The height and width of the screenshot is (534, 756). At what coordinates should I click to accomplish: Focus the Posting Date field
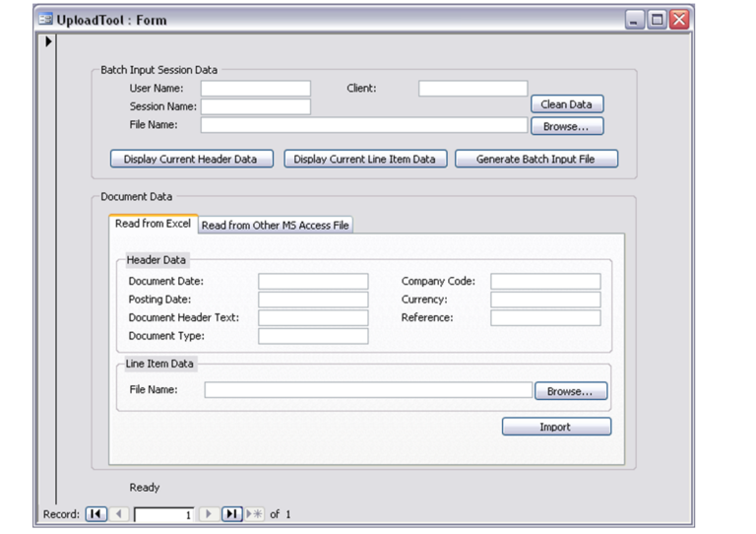pos(313,300)
